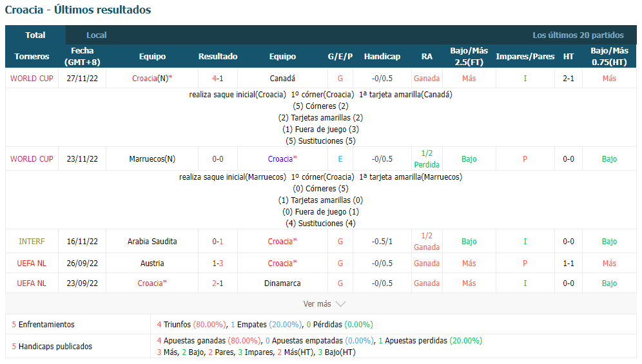Click blue Croacia in Marruecos row

282,159
